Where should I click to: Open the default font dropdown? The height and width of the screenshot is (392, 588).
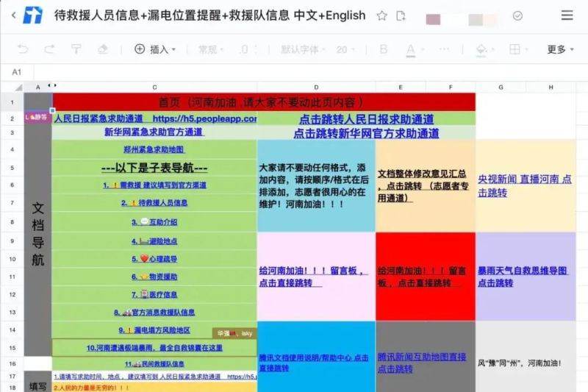303,49
